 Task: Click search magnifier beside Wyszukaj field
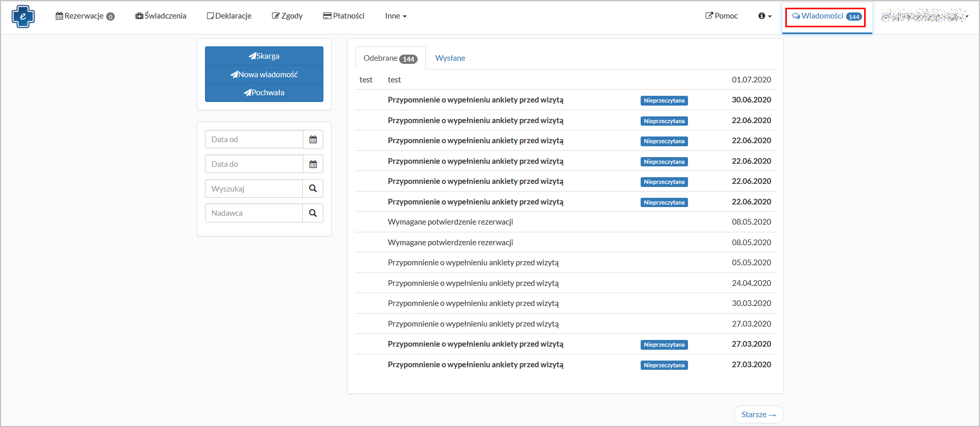pyautogui.click(x=313, y=189)
